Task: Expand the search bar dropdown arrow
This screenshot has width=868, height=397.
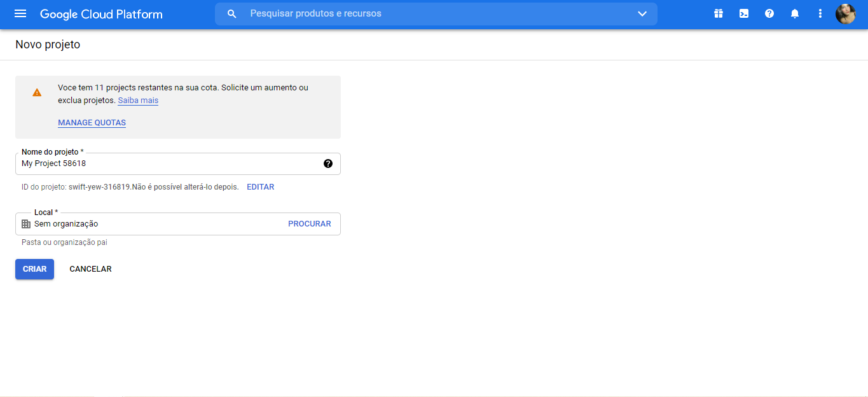Action: point(642,13)
